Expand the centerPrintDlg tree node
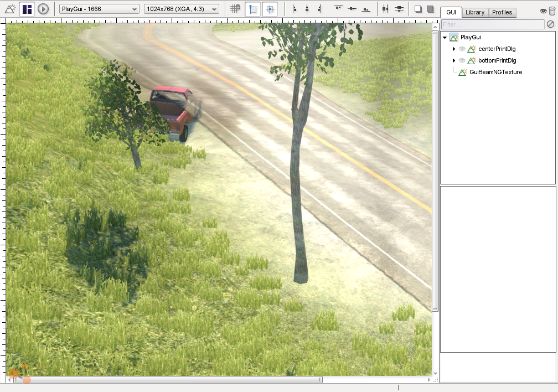 pos(454,49)
